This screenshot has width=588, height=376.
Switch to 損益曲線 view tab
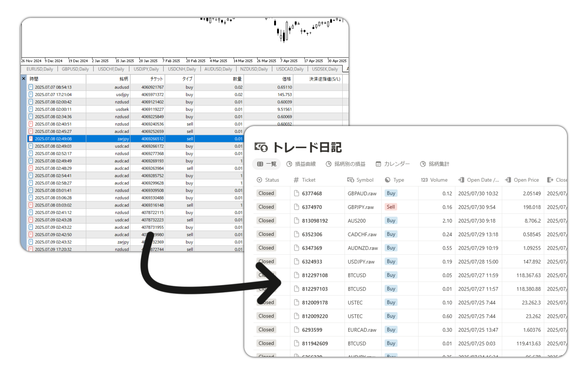pyautogui.click(x=301, y=164)
